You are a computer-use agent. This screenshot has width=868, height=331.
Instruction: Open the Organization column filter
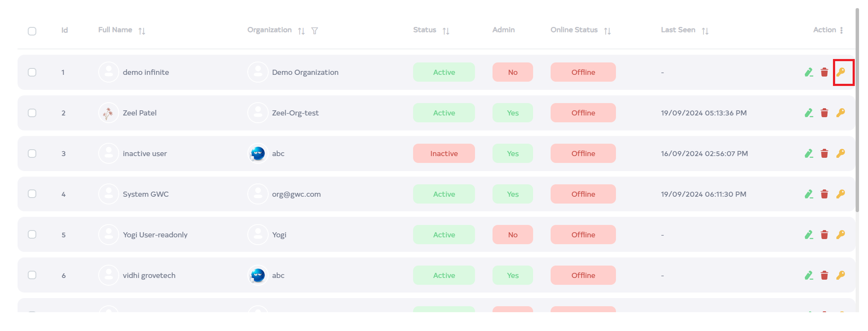[x=314, y=31]
